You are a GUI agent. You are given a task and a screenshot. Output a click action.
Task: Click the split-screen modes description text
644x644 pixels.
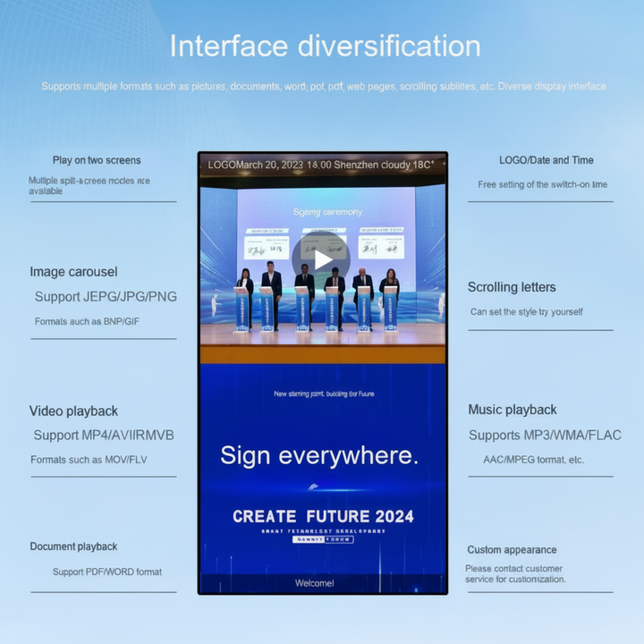[x=89, y=186]
